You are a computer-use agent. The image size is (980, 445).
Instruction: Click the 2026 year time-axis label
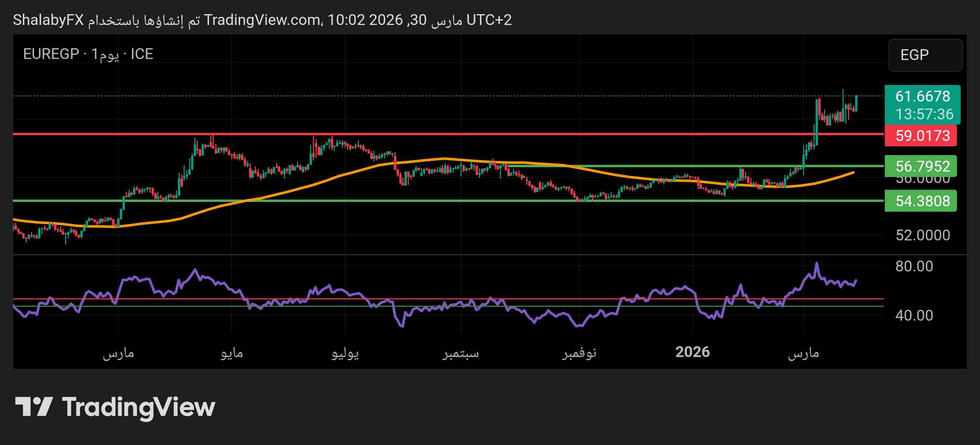(x=692, y=352)
